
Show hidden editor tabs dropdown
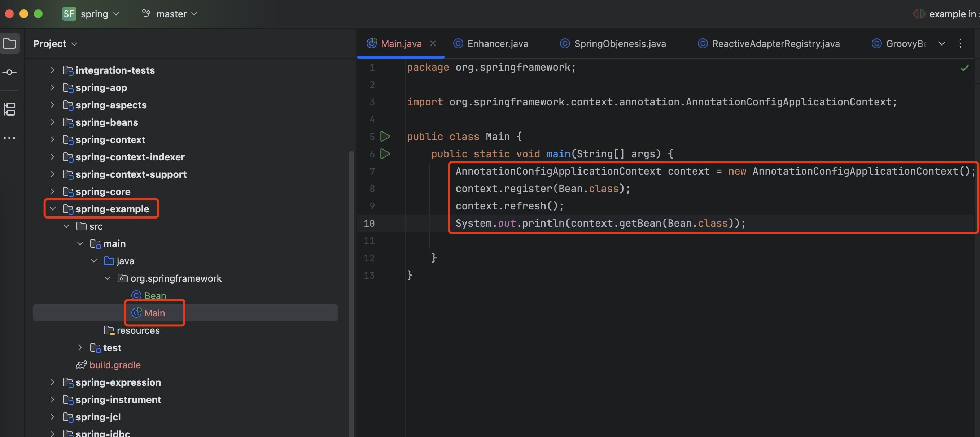click(942, 43)
